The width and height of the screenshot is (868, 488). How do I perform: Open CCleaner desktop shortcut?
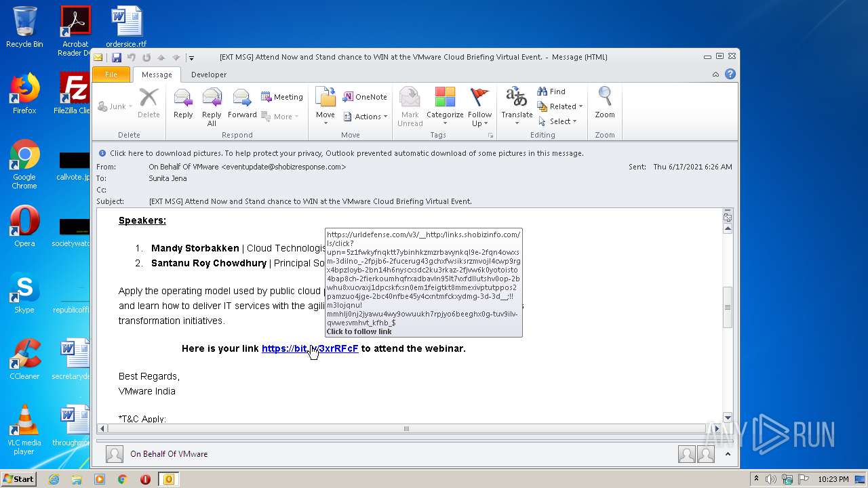[24, 359]
